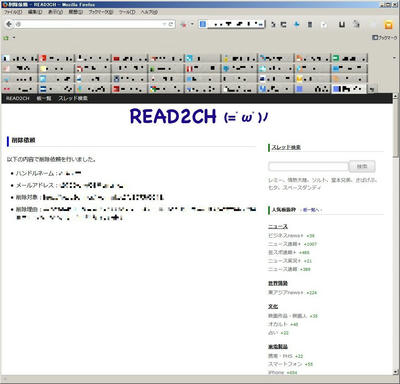Open the orange toolbar icon at far right
The height and width of the screenshot is (384, 400).
(388, 24)
